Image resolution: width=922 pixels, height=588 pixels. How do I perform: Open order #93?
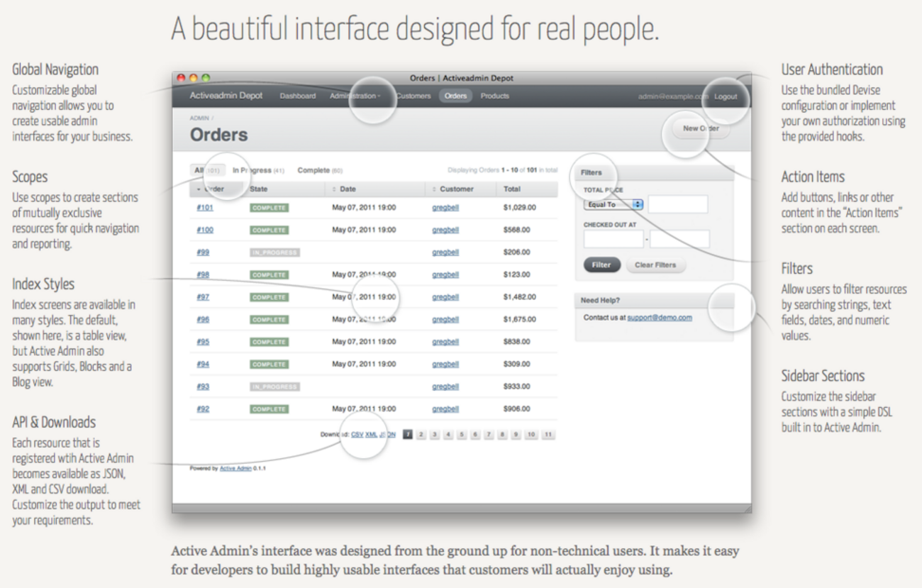point(203,387)
